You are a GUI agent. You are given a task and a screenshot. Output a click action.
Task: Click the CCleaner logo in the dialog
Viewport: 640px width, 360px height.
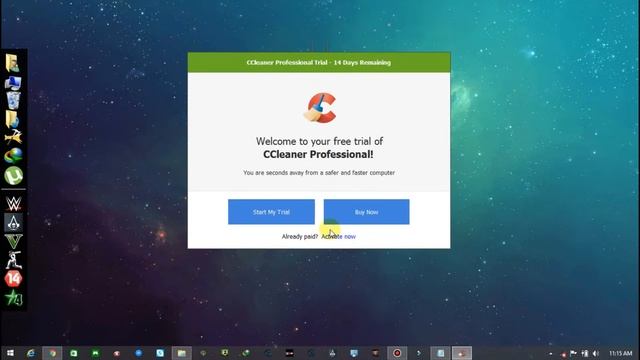[x=320, y=108]
